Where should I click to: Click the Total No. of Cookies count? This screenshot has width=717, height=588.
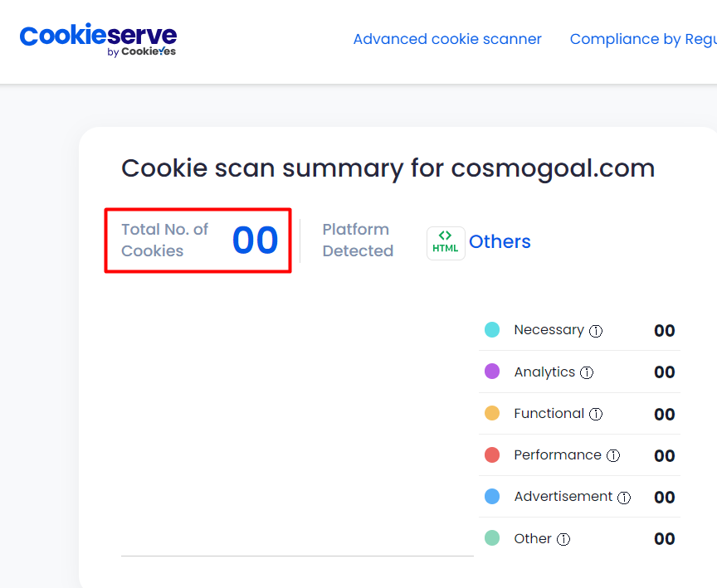[x=255, y=240]
